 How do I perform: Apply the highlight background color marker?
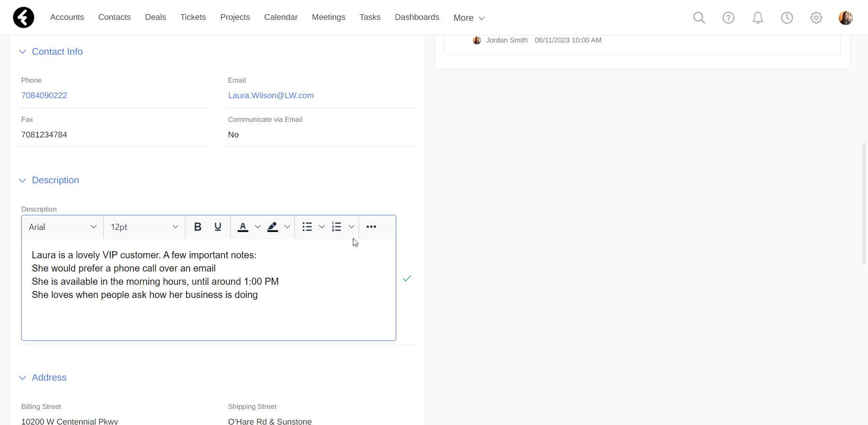tap(272, 227)
